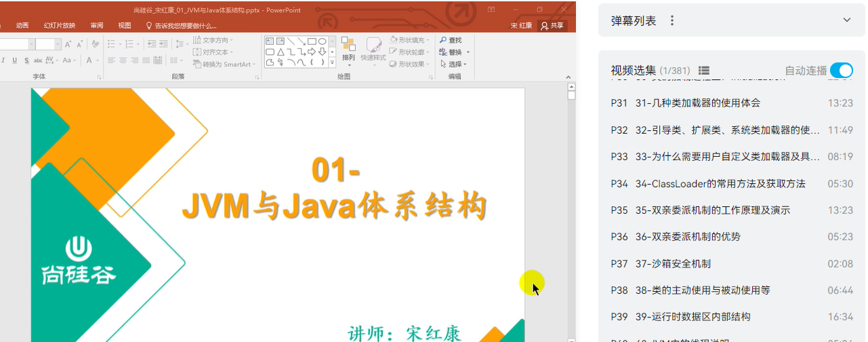Center align text
Screen dimensions: 868x342
click(x=123, y=60)
